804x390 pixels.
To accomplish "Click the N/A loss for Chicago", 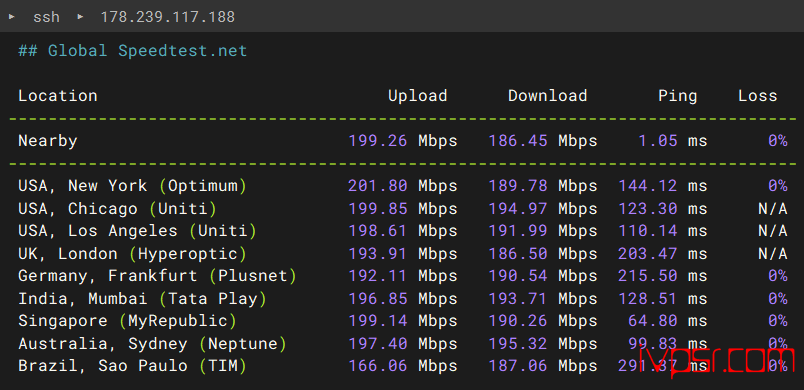I will pyautogui.click(x=772, y=209).
